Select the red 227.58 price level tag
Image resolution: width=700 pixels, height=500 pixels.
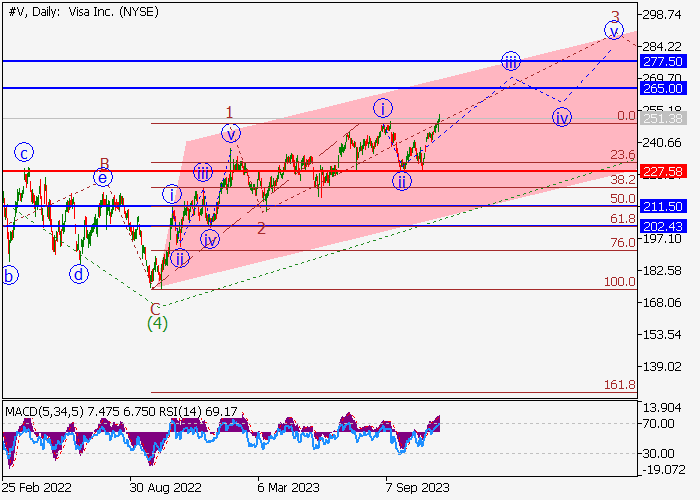pos(662,171)
